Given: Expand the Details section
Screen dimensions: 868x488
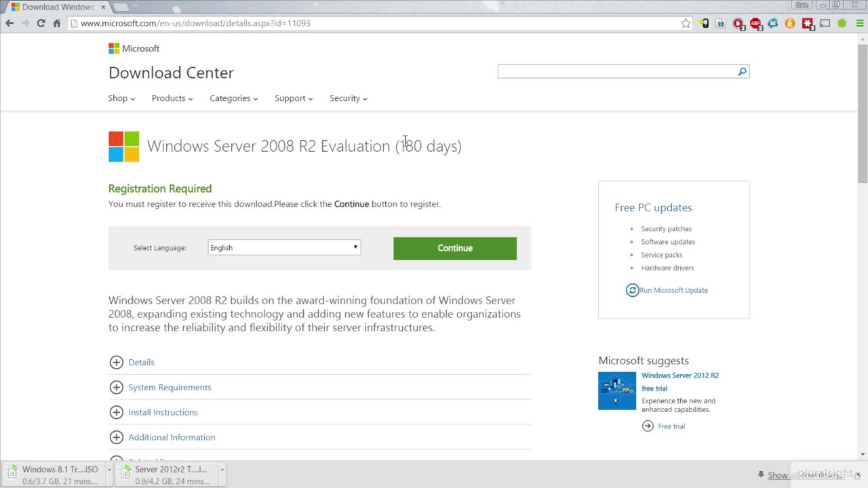Looking at the screenshot, I should click(x=132, y=362).
